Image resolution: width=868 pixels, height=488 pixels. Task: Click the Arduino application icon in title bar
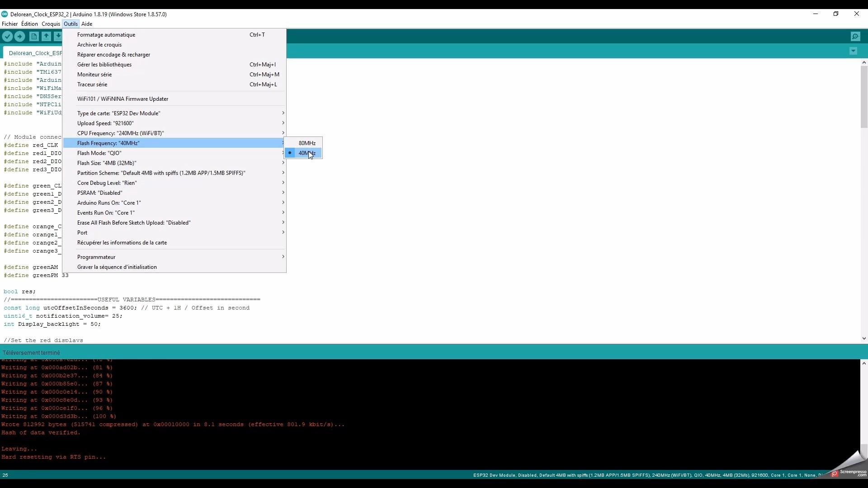click(5, 14)
